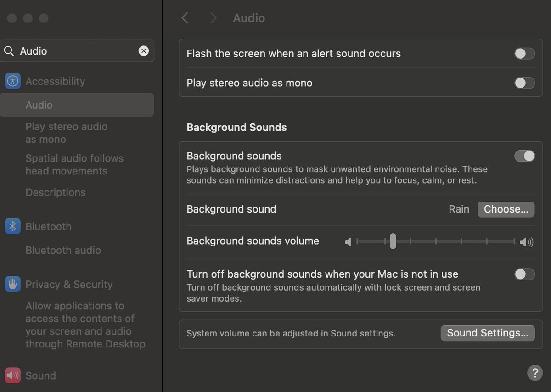Image resolution: width=551 pixels, height=392 pixels.
Task: Click the low volume speaker icon
Action: tap(348, 241)
